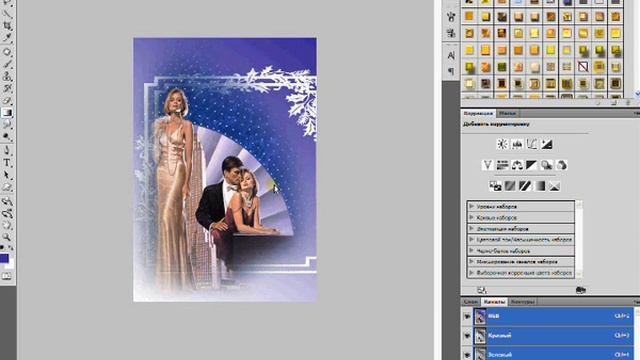The height and width of the screenshot is (360, 640).
Task: Add an Invert adjustment
Action: (x=495, y=187)
